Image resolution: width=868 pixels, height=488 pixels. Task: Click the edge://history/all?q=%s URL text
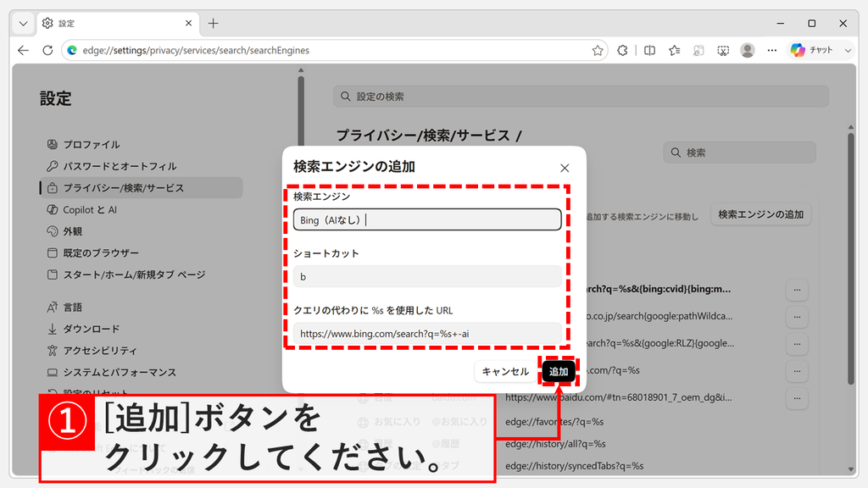pos(555,444)
